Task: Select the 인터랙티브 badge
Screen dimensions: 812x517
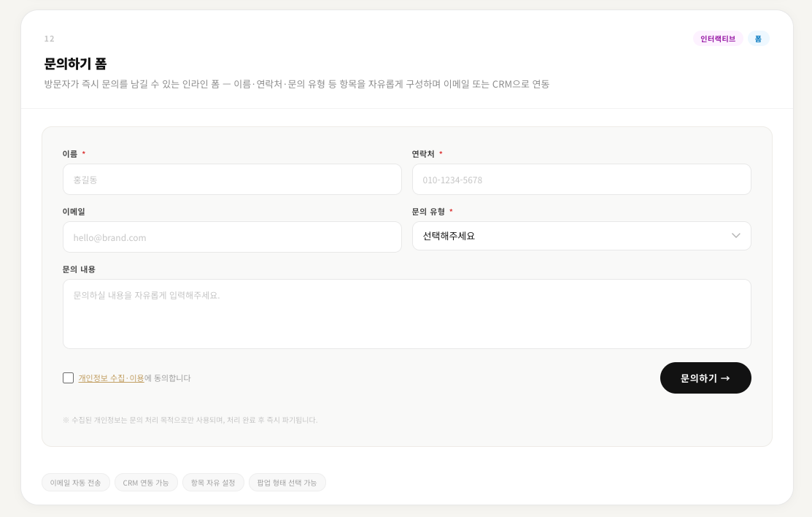Action: point(718,39)
